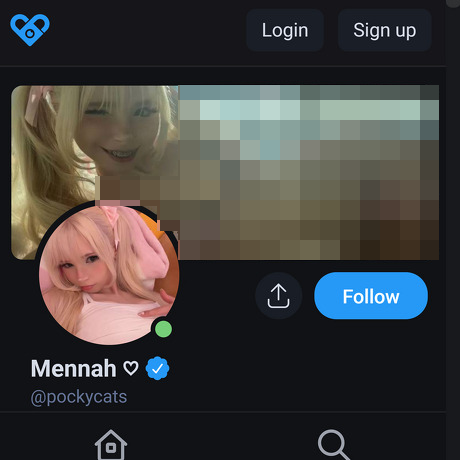Open the Login page

point(285,30)
